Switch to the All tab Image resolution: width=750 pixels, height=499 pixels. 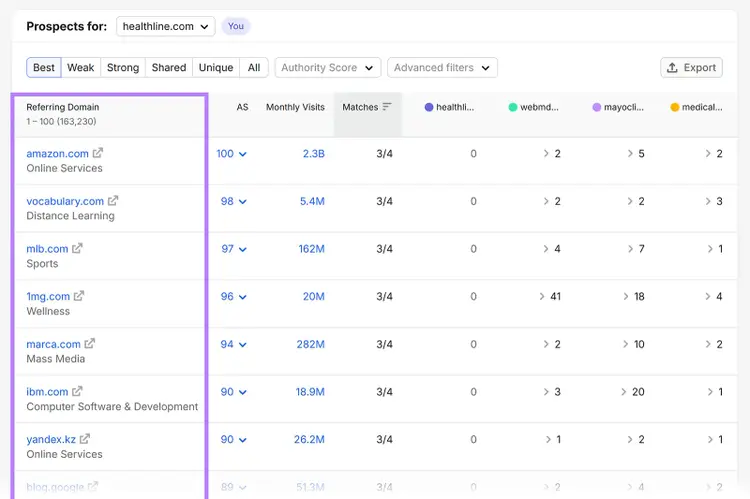pyautogui.click(x=254, y=67)
